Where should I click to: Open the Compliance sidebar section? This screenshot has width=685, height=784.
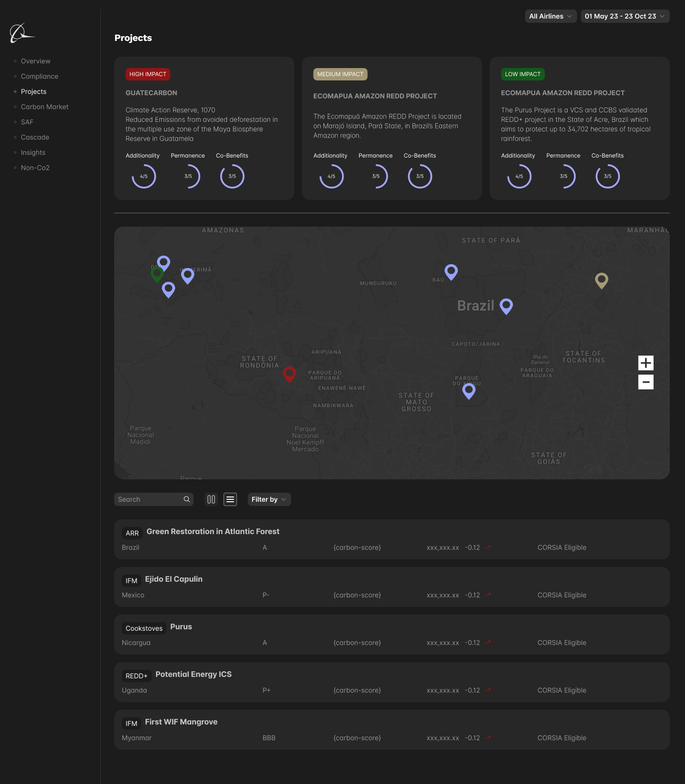(x=39, y=76)
